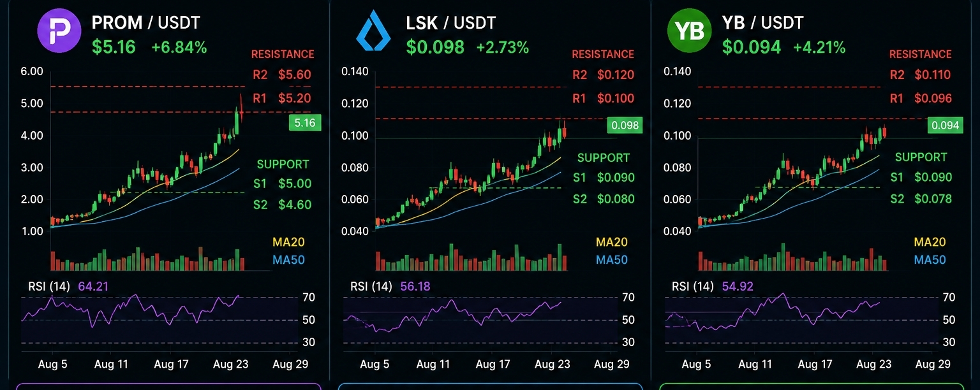The height and width of the screenshot is (390, 980).
Task: Select PROM S2 $4.60 support level
Action: click(x=282, y=205)
